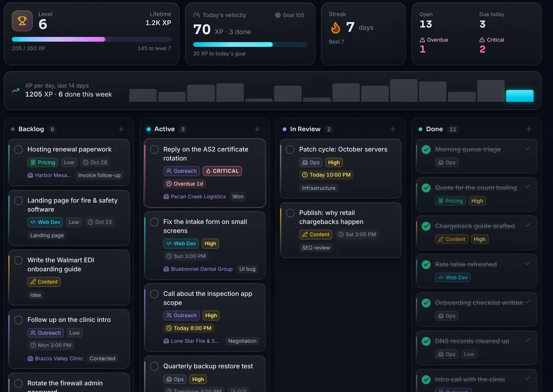Mark Publish: why retail chargebacks happen complete

point(290,213)
